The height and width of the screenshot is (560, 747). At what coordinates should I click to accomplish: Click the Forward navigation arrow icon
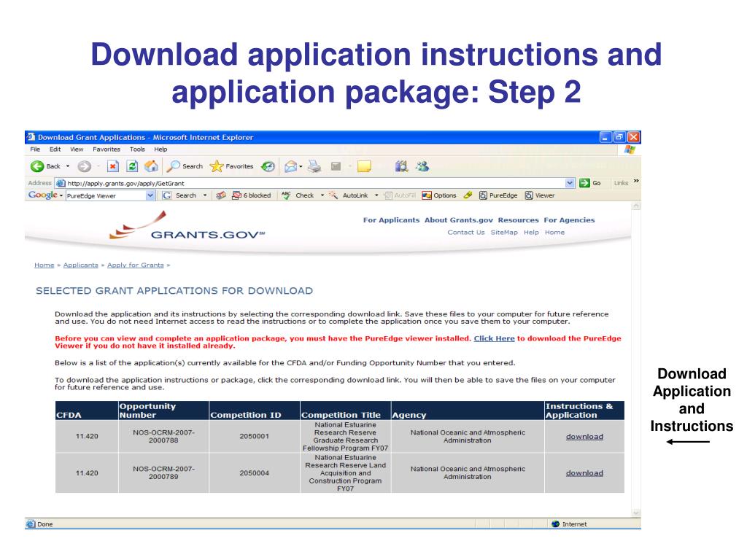(85, 166)
